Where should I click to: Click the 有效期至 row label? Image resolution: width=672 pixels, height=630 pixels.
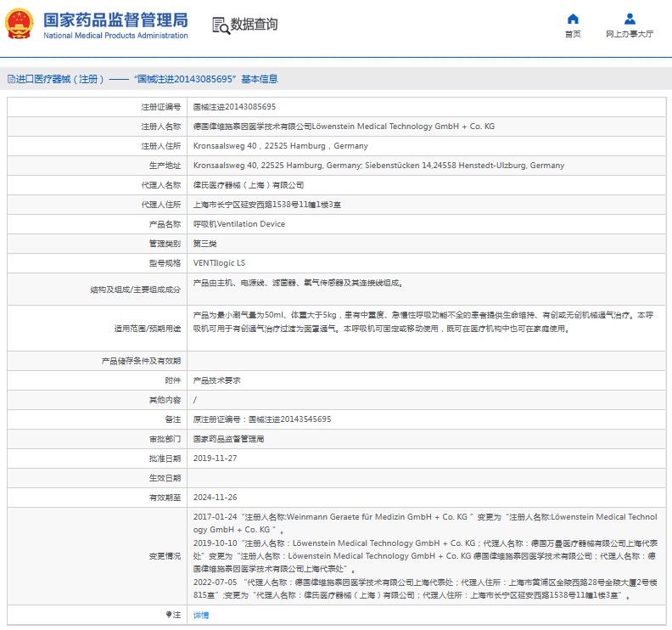tap(165, 498)
